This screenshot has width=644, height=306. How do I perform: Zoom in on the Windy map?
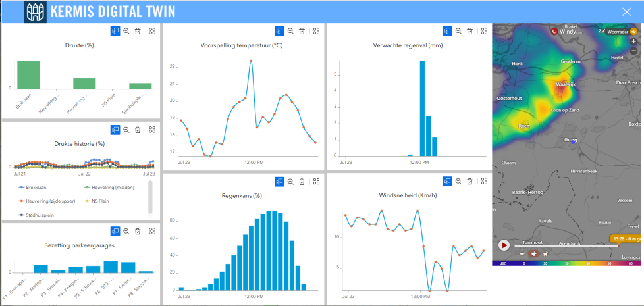pos(633,41)
